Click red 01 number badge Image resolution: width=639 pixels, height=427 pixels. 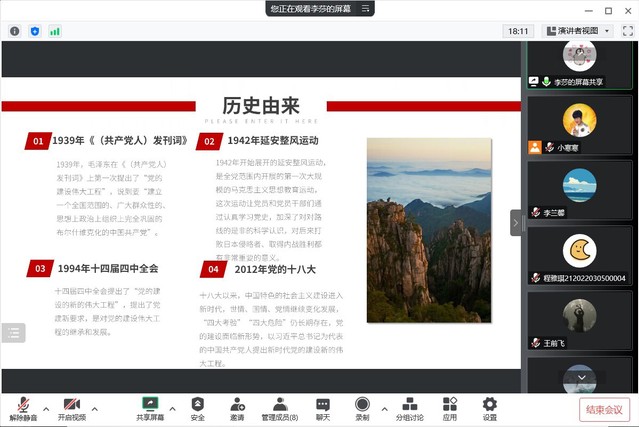[x=38, y=141]
